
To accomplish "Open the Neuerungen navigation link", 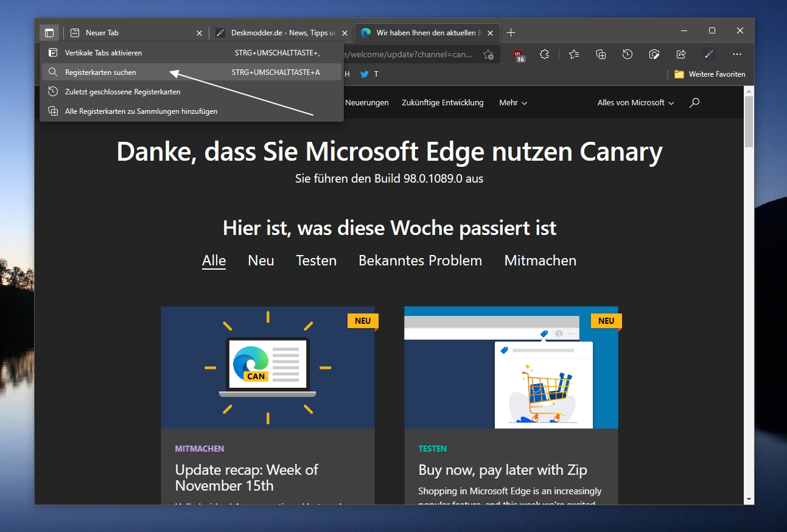I will (367, 103).
